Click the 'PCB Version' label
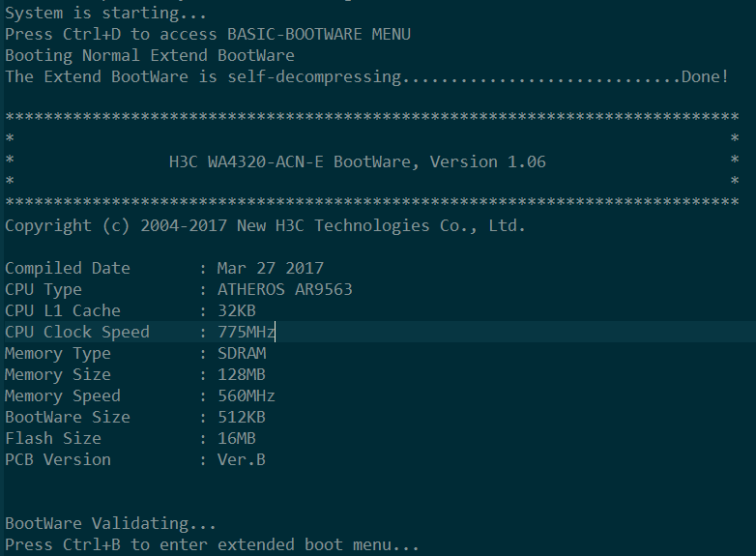Viewport: 756px width, 556px height. tap(58, 459)
